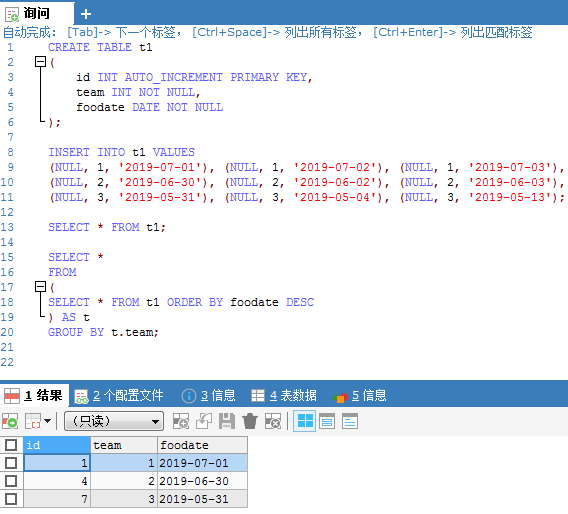
Task: Open the copy grid dropdown arrow
Action: [47, 421]
